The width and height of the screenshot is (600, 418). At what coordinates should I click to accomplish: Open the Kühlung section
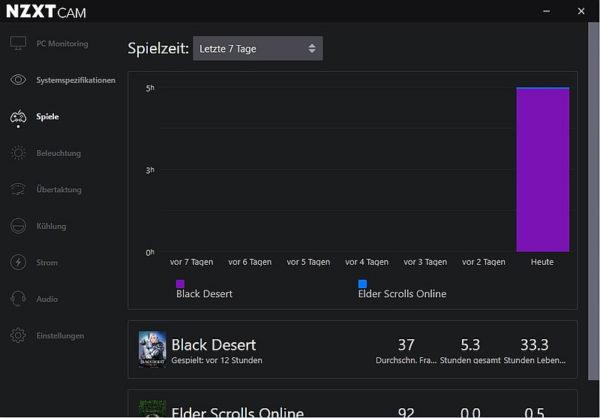tap(51, 226)
